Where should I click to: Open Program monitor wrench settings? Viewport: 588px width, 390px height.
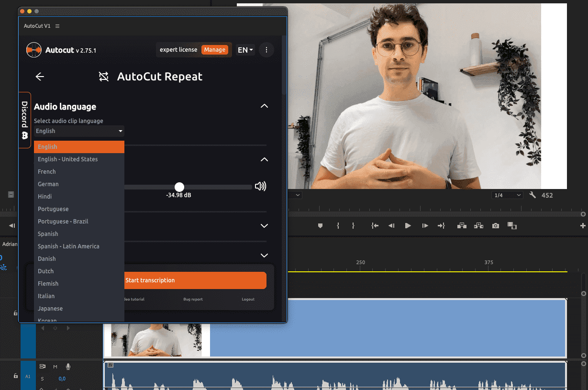coord(533,195)
